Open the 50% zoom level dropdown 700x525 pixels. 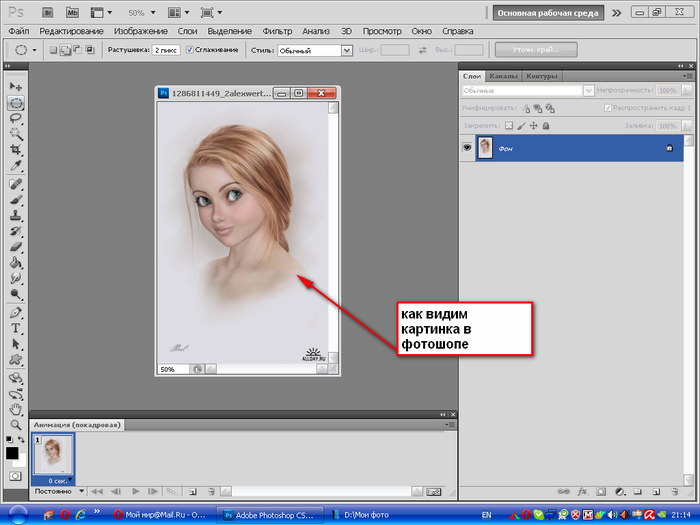tap(141, 13)
